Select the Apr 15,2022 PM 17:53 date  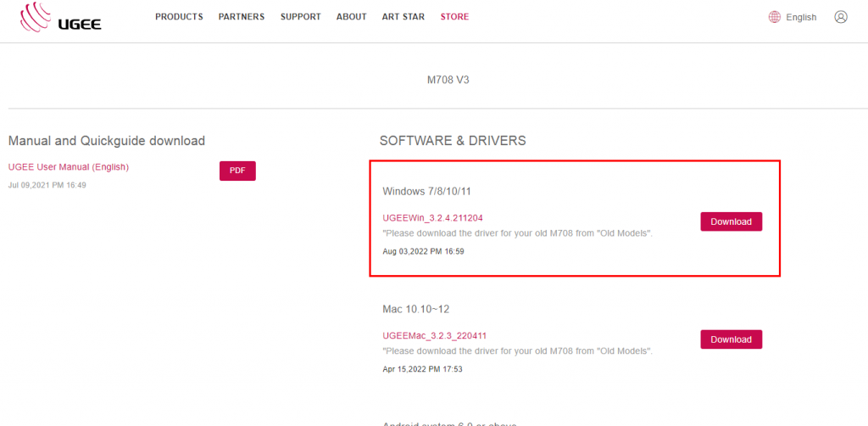tap(422, 369)
